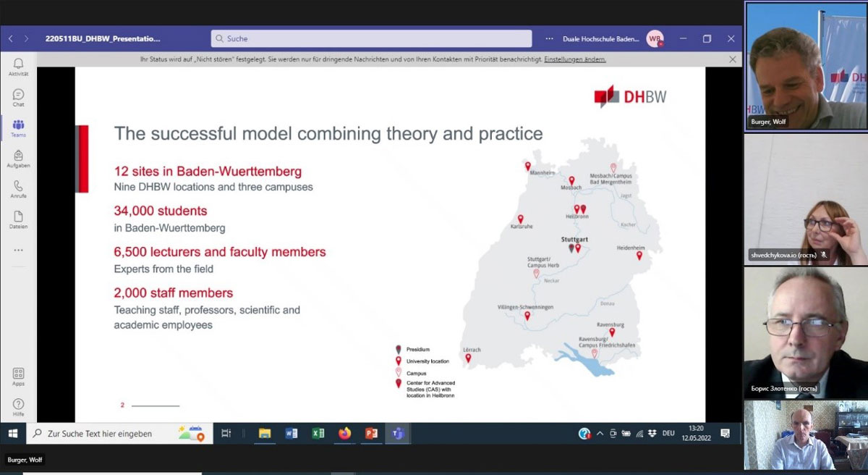Screen dimensions: 868x475
Task: Open the WB profile avatar menu
Action: (655, 38)
